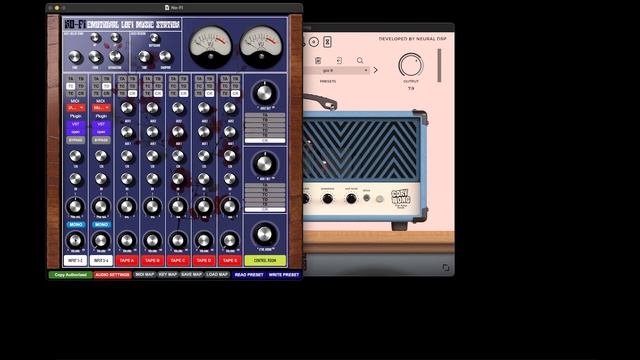Image resolution: width=640 pixels, height=360 pixels.
Task: Click the volume knob above TAPE D
Action: [x=204, y=240]
